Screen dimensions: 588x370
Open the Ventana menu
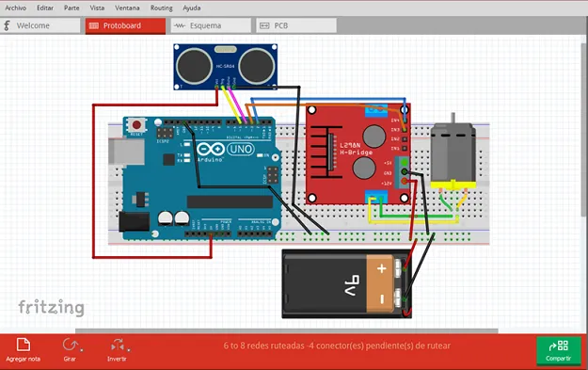(x=127, y=8)
